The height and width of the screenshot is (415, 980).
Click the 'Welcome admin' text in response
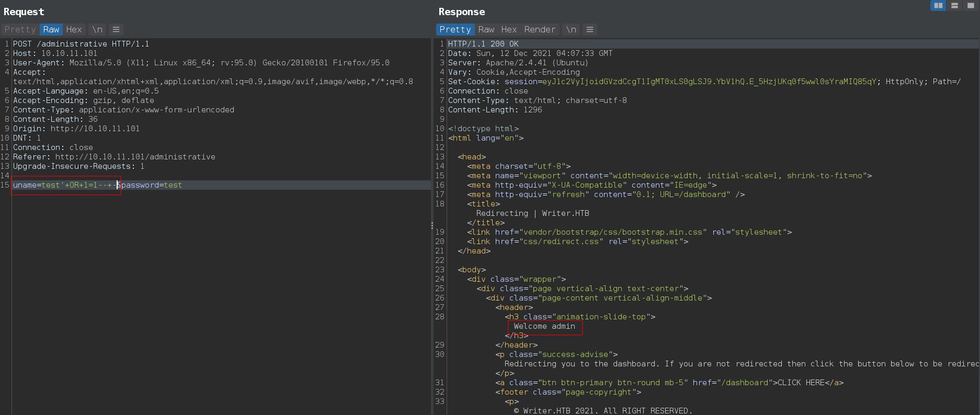[544, 326]
